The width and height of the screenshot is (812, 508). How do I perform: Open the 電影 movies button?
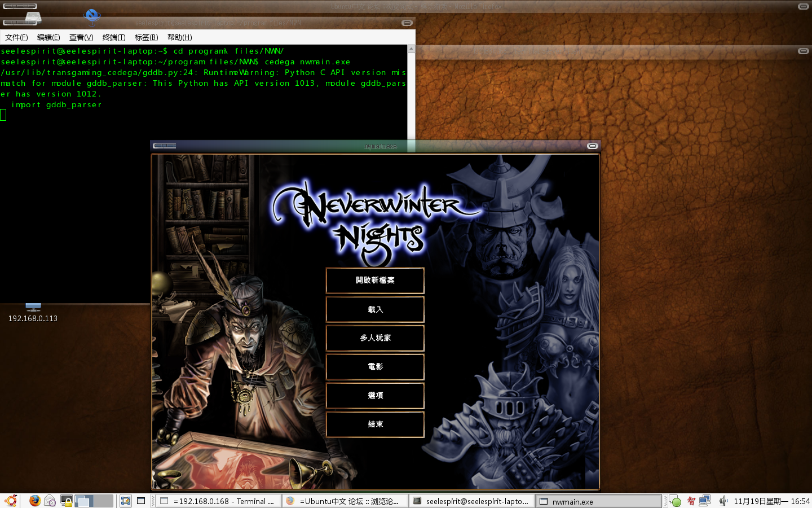coord(375,367)
